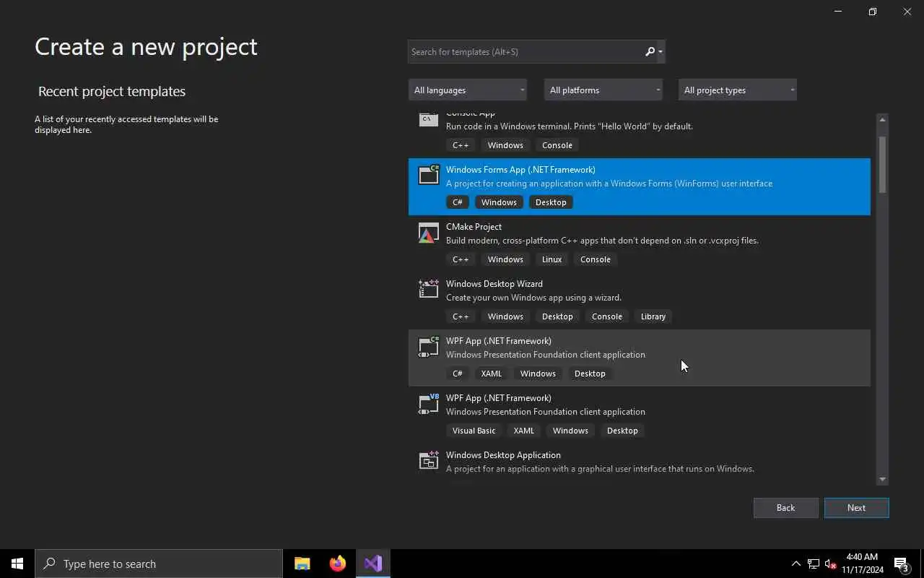Screen dimensions: 924x578
Task: Click the Console App template icon
Action: (x=429, y=119)
